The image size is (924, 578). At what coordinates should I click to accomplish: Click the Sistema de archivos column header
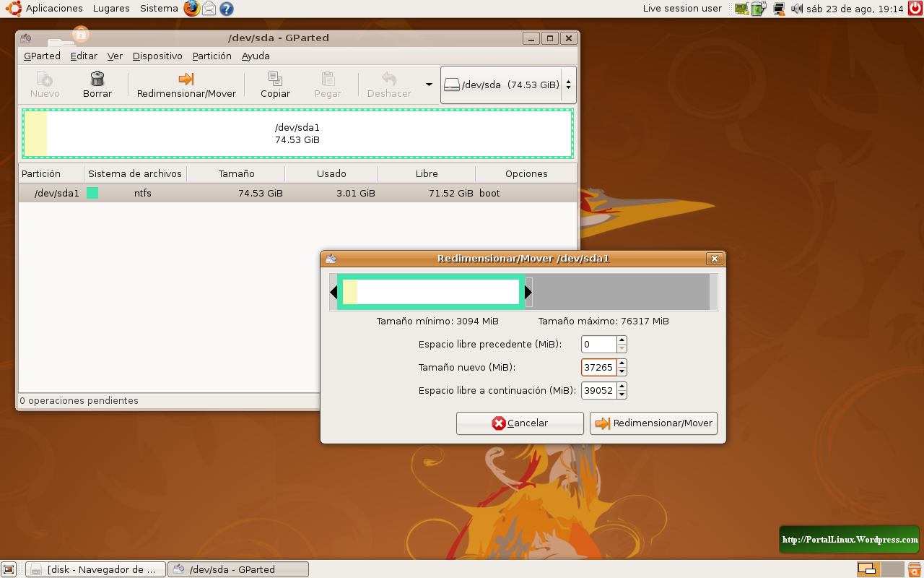point(135,173)
